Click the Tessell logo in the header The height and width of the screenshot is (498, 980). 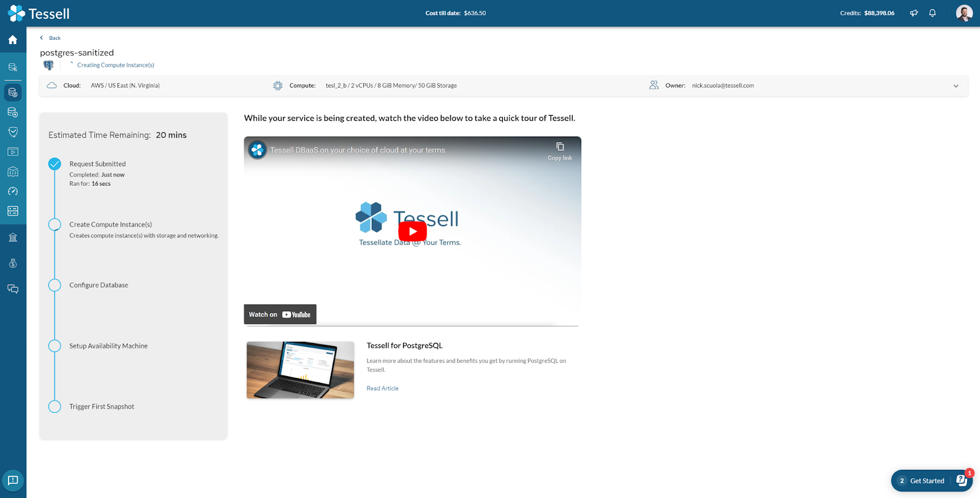point(39,13)
